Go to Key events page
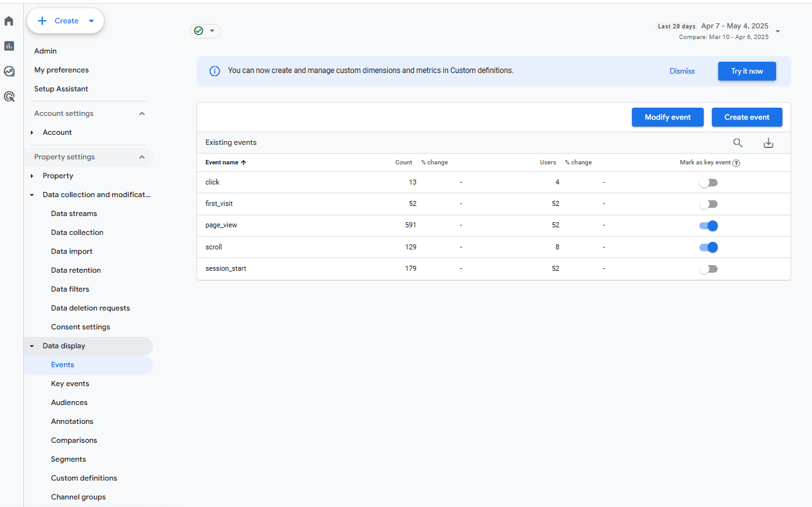Image resolution: width=812 pixels, height=507 pixels. (70, 384)
